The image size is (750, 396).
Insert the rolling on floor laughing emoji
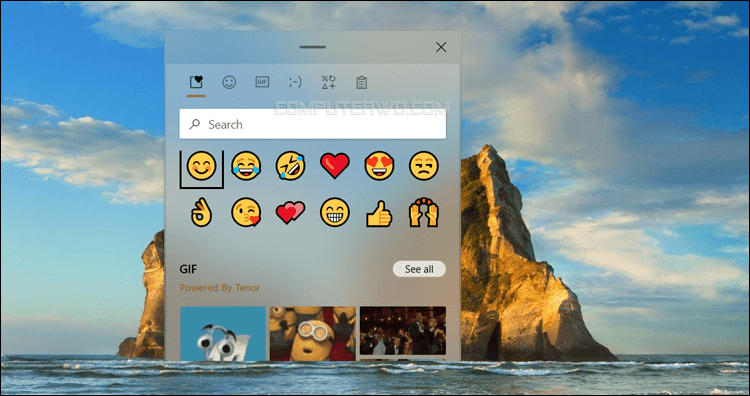click(290, 166)
